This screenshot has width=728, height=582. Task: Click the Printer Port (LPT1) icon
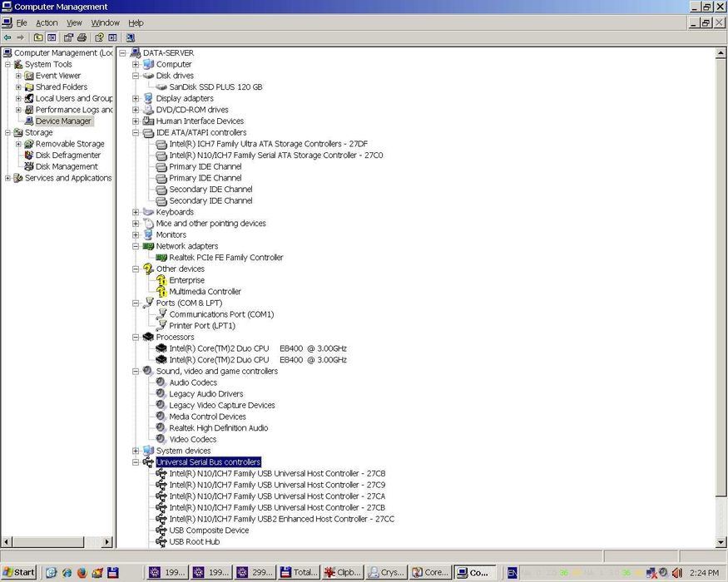pyautogui.click(x=161, y=325)
